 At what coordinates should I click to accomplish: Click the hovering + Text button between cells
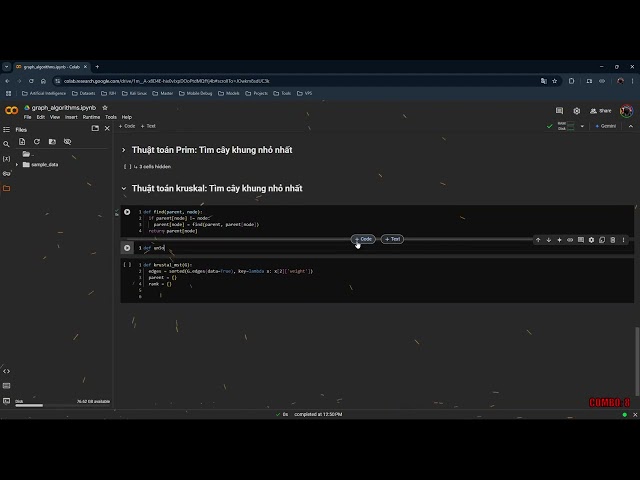(x=392, y=239)
